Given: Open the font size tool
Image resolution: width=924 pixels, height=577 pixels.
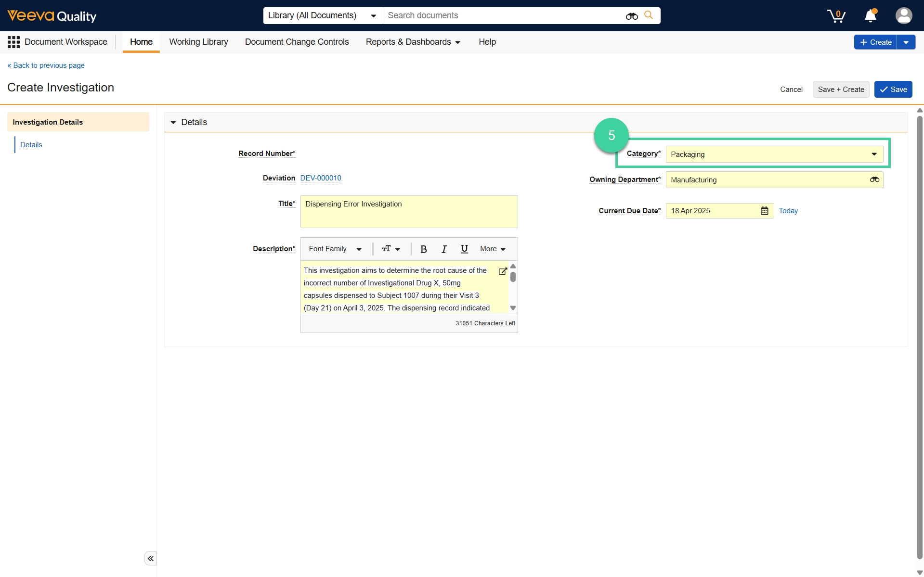Looking at the screenshot, I should [x=391, y=249].
